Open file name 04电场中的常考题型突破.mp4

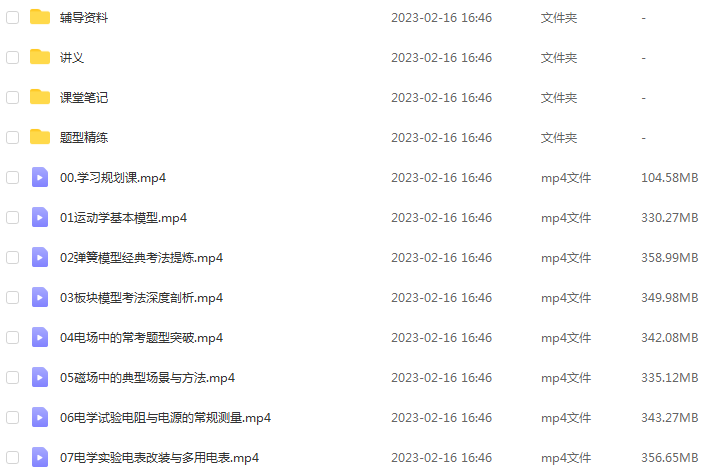141,337
